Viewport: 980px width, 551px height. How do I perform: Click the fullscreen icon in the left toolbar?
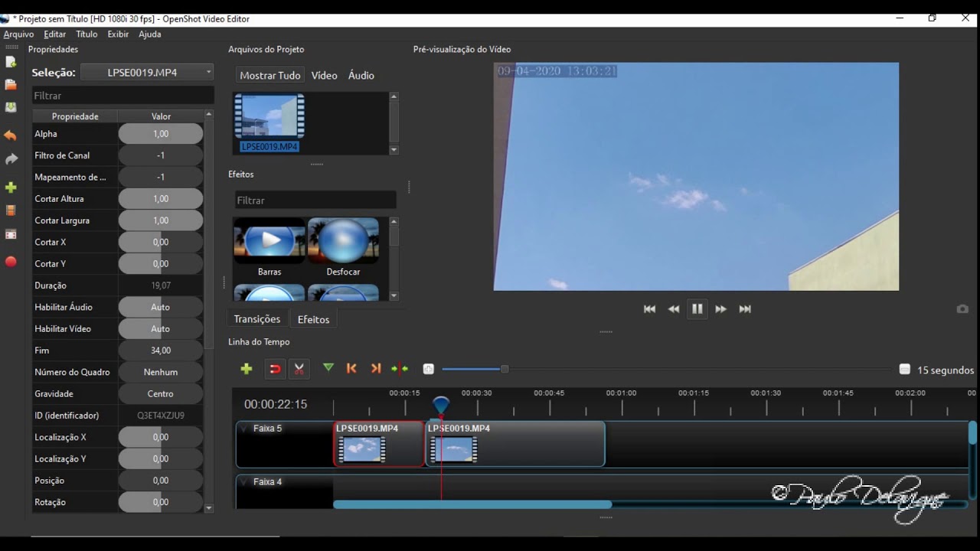tap(11, 234)
